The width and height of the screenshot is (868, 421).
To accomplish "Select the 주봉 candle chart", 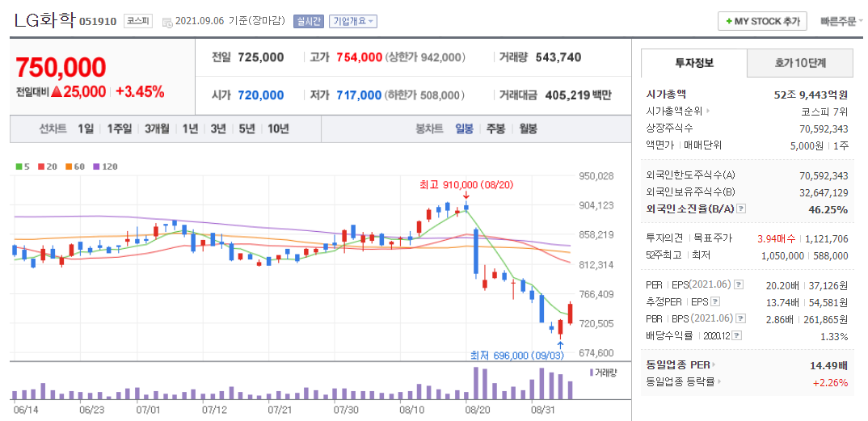I will 496,129.
